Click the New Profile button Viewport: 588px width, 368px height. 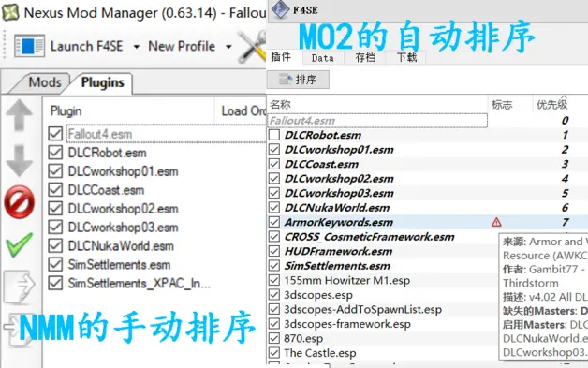[x=182, y=46]
